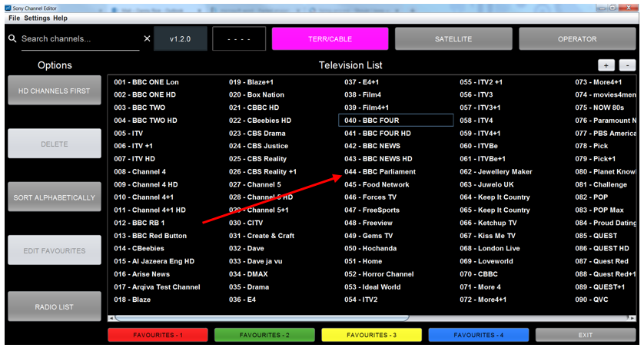Screen dimensions: 644x351
Task: Select channel 045 - Food Network
Action: (377, 184)
